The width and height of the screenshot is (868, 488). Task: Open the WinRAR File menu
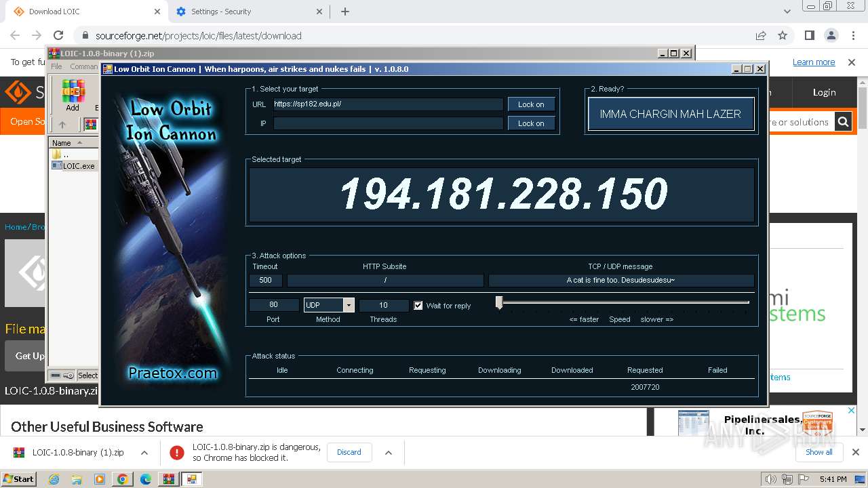pyautogui.click(x=56, y=66)
